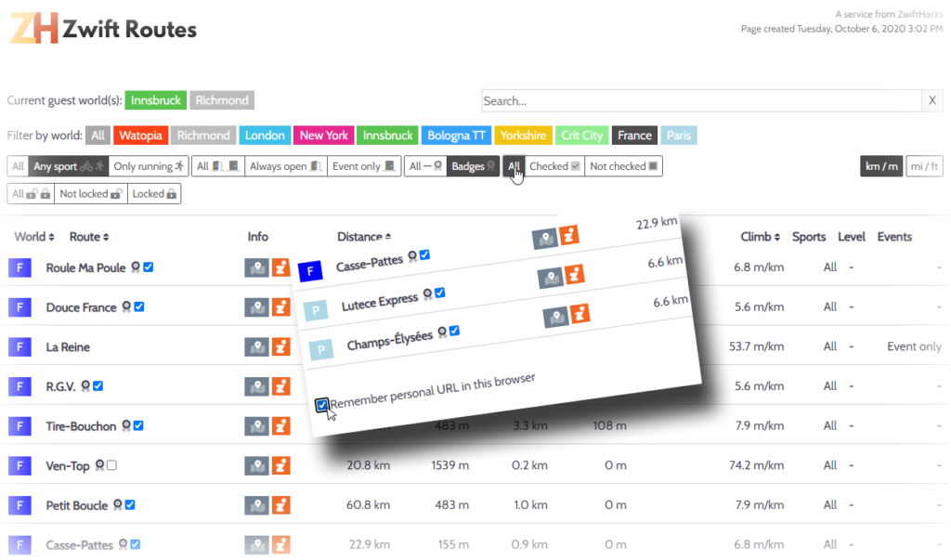Uncheck the R.G.V. badge checkbox
The height and width of the screenshot is (560, 951).
pyautogui.click(x=98, y=386)
